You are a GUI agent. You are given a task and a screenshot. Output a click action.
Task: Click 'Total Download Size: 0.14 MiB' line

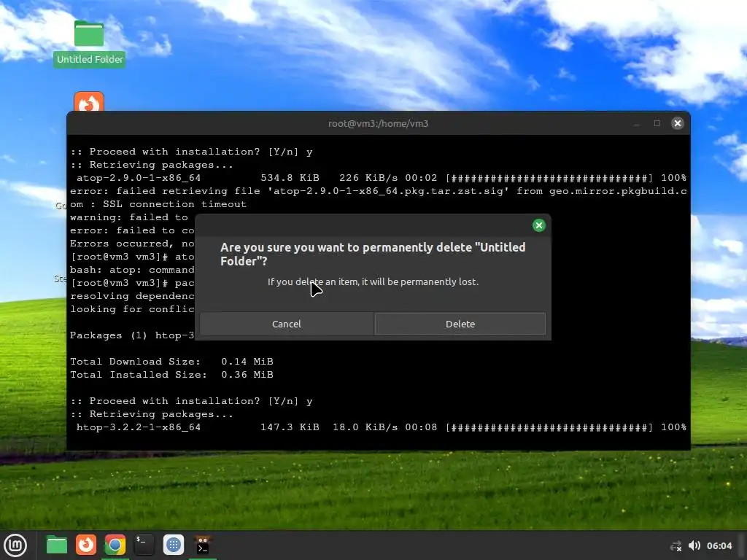point(171,362)
